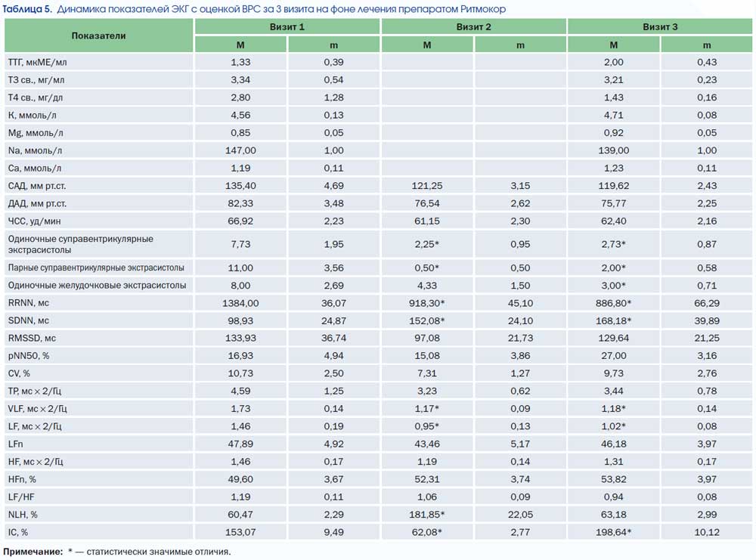Screen dimensions: 756x560
Task: Click the ТТГ, мкМЕ/мл row label
Action: 38,62
